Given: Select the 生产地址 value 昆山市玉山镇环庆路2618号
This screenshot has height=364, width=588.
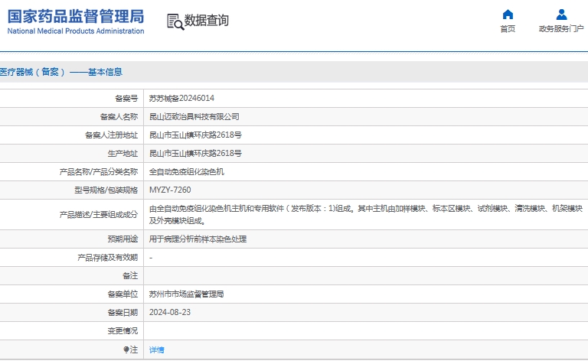Looking at the screenshot, I should 195,154.
